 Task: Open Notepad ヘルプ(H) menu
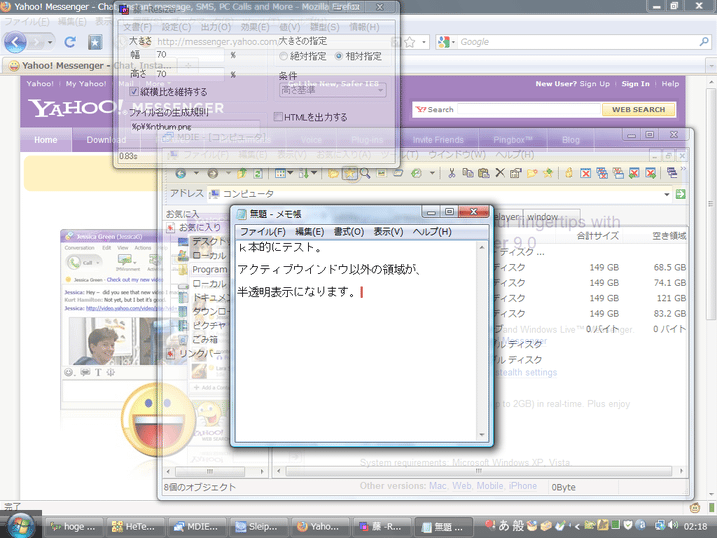tap(432, 232)
